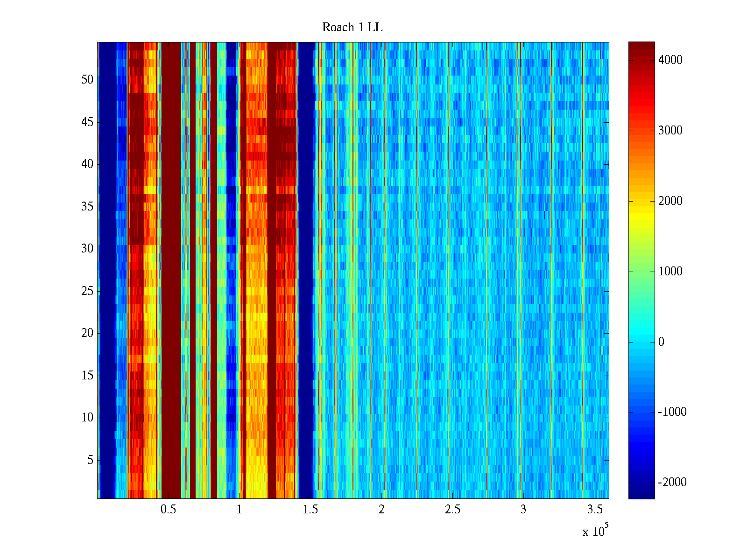
Task: Click the colorbar tick label 3000
Action: click(x=670, y=131)
